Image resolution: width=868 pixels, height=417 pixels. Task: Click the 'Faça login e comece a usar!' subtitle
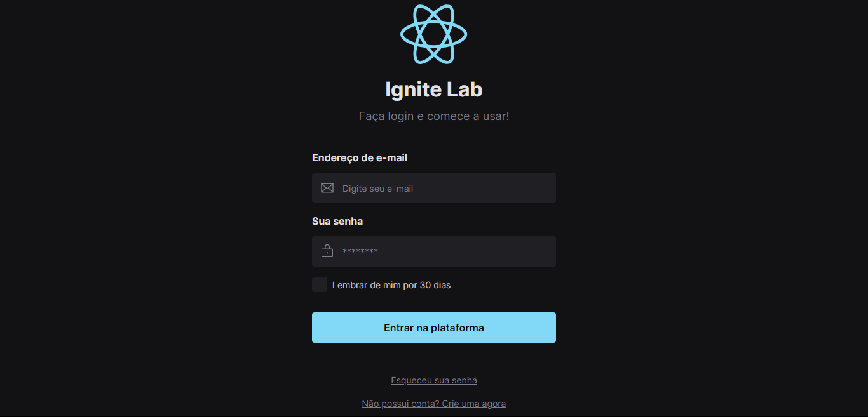[434, 116]
